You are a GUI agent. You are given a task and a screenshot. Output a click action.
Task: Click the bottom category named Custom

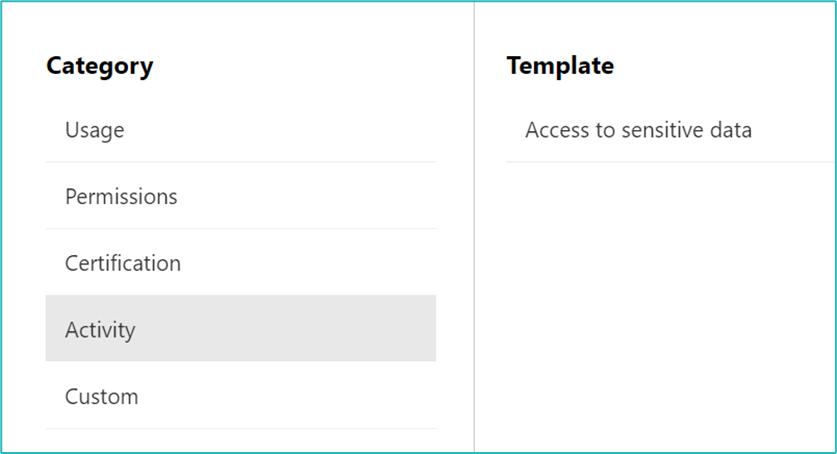[101, 397]
